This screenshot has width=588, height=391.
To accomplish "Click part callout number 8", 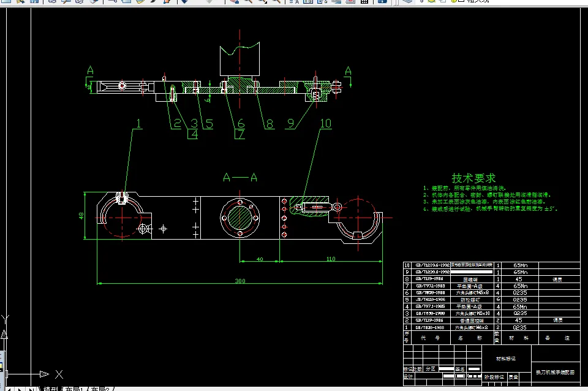I will [x=269, y=123].
